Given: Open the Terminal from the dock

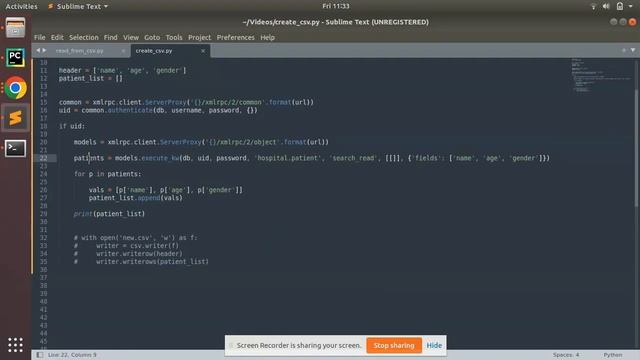Looking at the screenshot, I should pyautogui.click(x=16, y=148).
